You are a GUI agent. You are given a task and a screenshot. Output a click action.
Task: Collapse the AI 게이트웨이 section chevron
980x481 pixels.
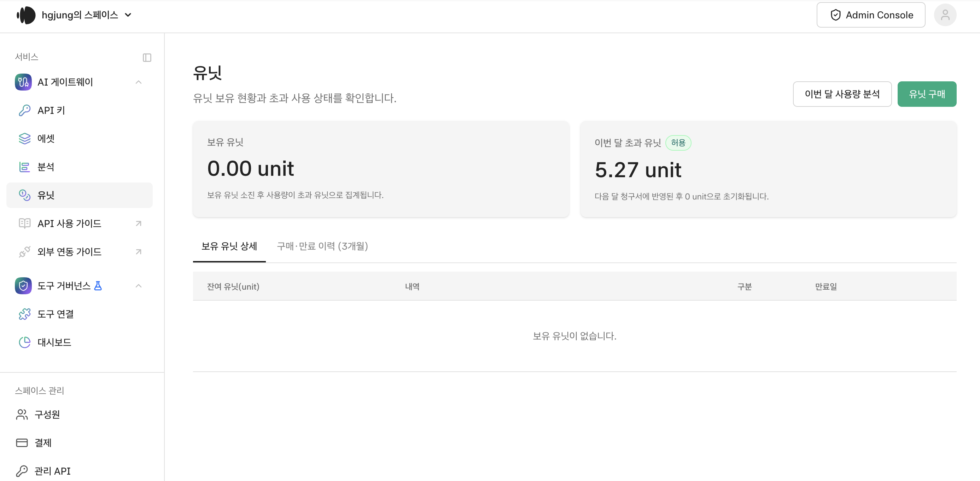point(139,82)
